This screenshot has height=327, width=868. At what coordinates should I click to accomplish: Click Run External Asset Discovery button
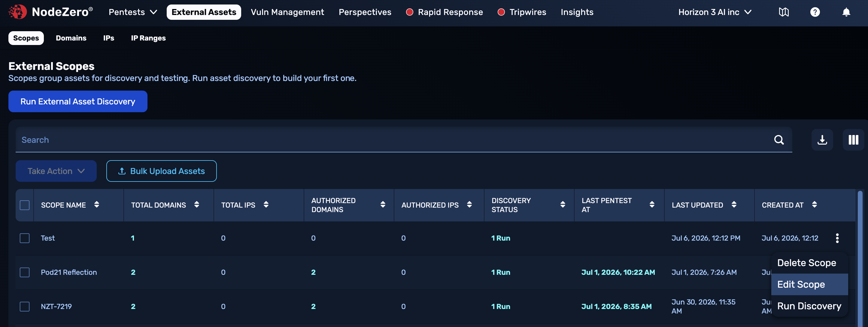click(78, 101)
